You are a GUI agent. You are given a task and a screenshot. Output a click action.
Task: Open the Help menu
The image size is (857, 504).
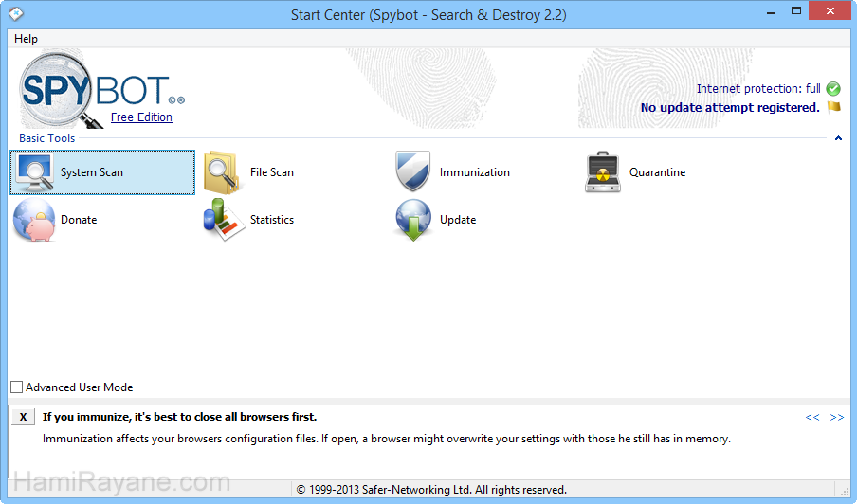point(26,39)
